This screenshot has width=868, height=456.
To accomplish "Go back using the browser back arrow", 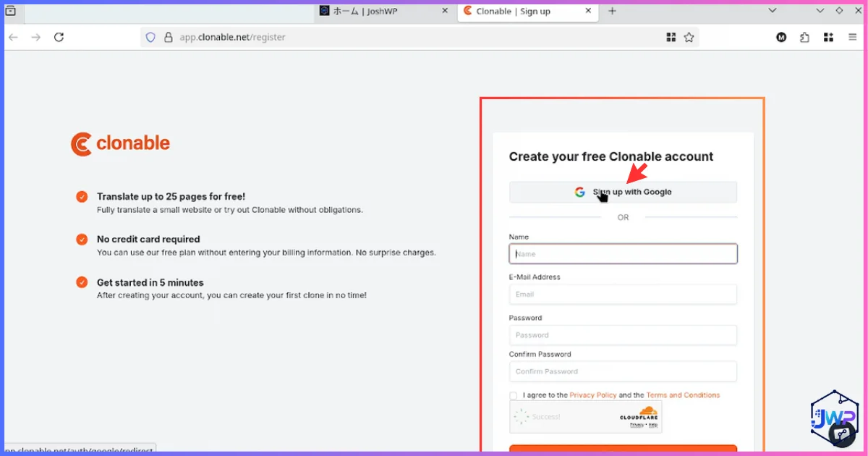I will [x=13, y=37].
